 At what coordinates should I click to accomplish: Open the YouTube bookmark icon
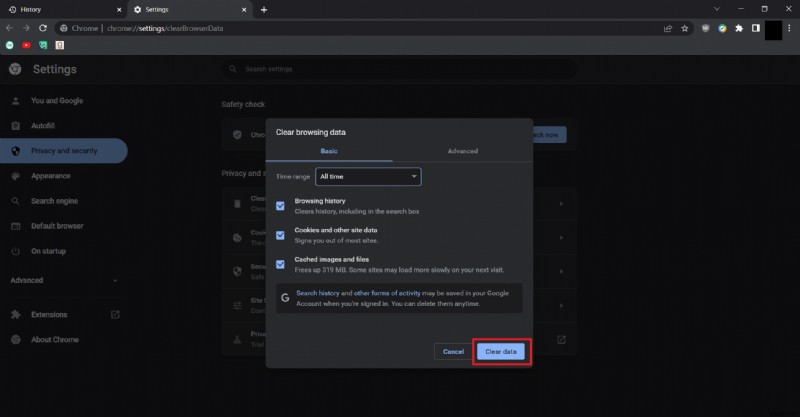27,45
